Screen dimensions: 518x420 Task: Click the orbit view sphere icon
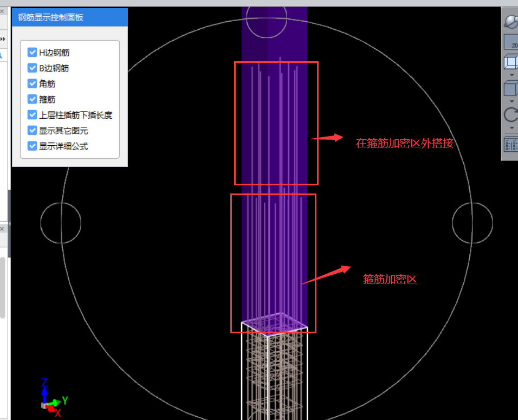(x=511, y=21)
